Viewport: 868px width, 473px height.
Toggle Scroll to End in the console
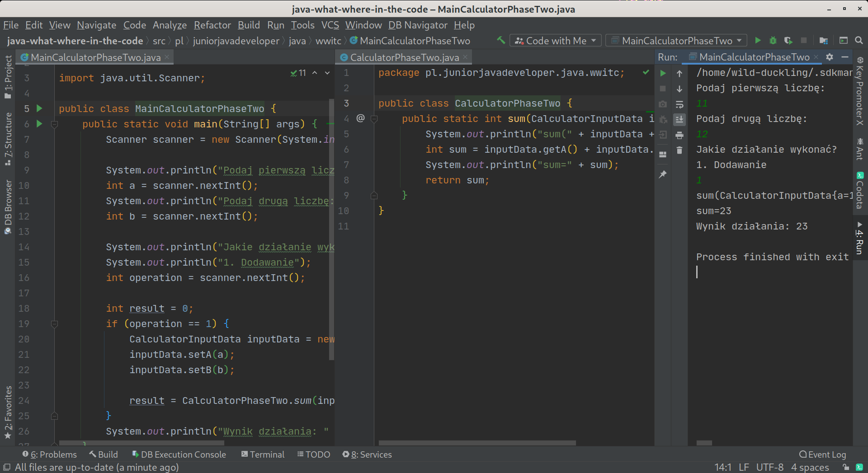(679, 120)
